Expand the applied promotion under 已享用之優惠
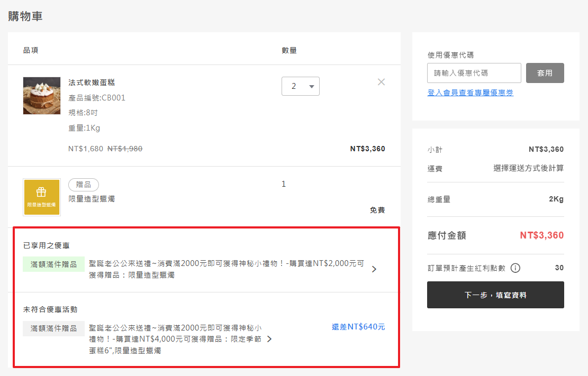 click(x=374, y=269)
